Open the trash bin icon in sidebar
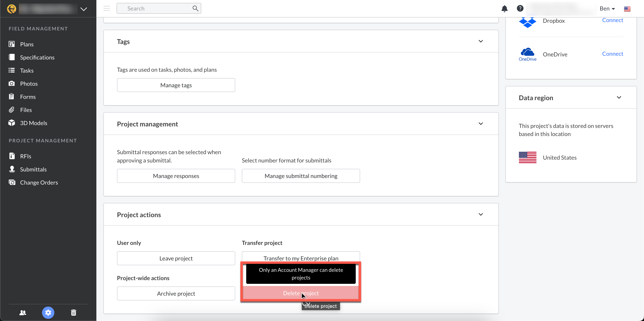Screen dimensions: 644x321 pos(74,312)
